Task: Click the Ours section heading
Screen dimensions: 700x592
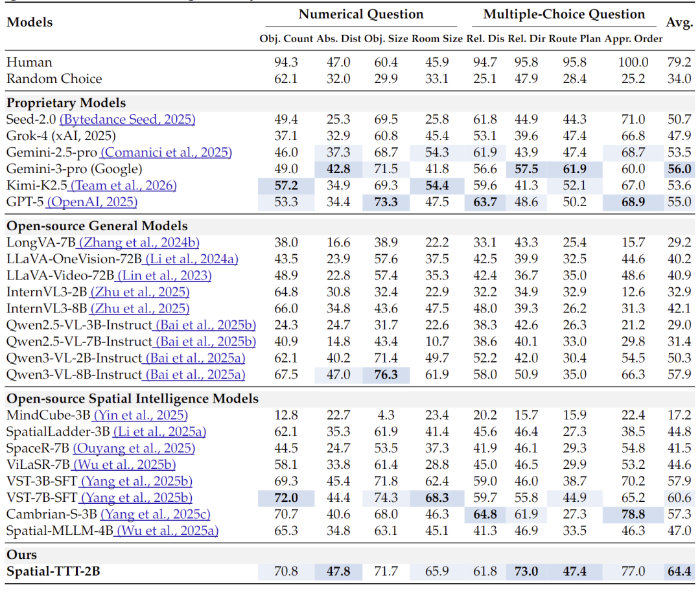Action: pos(21,555)
